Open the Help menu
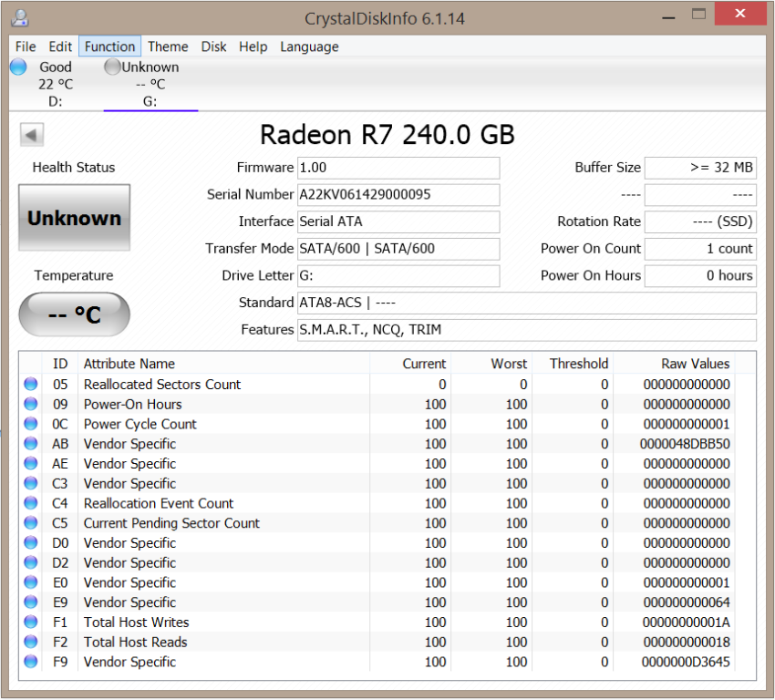This screenshot has height=700, width=775. click(x=253, y=46)
